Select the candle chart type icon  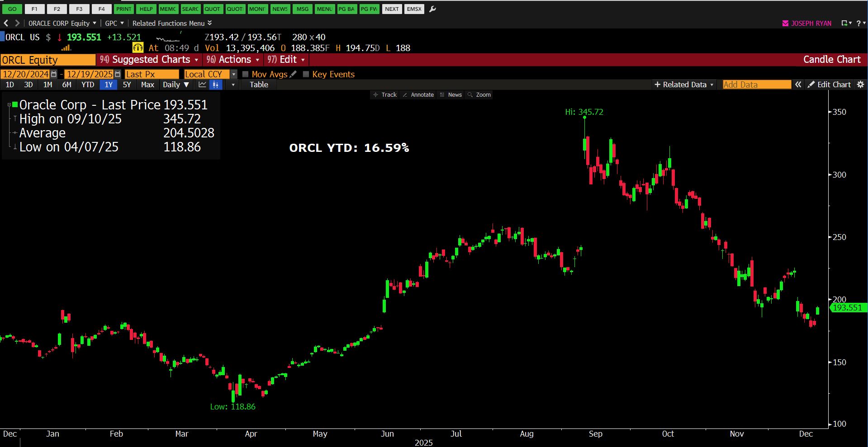click(216, 85)
